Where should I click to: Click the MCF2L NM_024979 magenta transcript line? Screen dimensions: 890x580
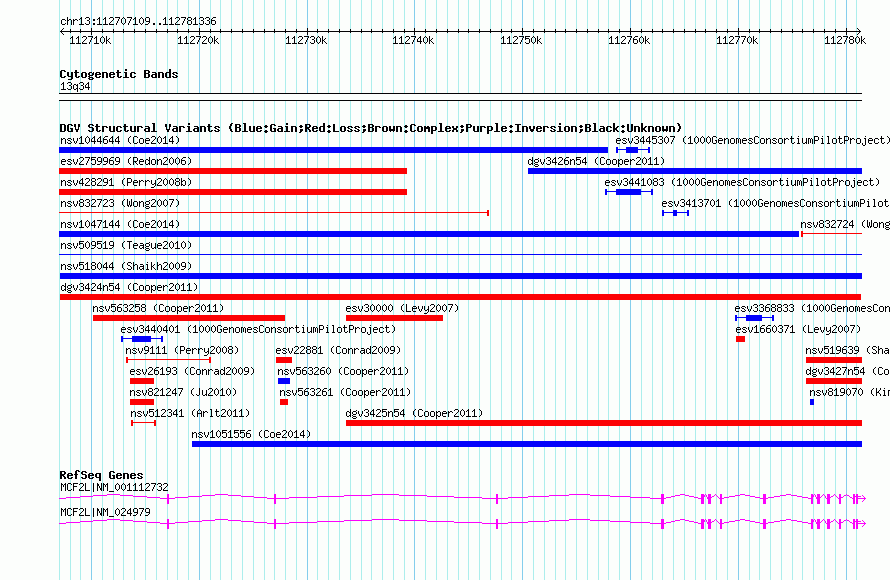coord(462,524)
